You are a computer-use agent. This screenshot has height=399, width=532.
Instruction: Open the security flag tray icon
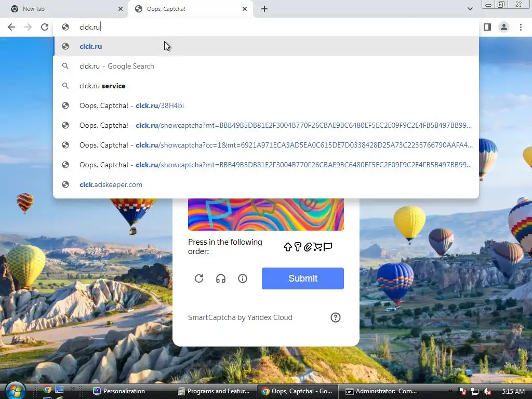tap(462, 391)
